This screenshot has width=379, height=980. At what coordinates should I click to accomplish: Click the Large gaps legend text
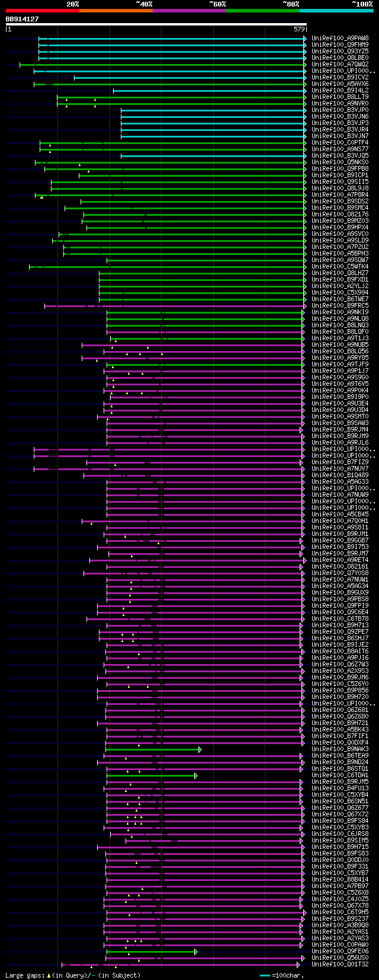pyautogui.click(x=73, y=975)
